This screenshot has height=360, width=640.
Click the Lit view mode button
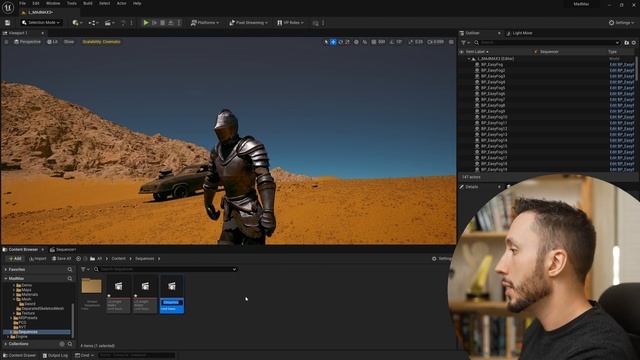(x=52, y=42)
